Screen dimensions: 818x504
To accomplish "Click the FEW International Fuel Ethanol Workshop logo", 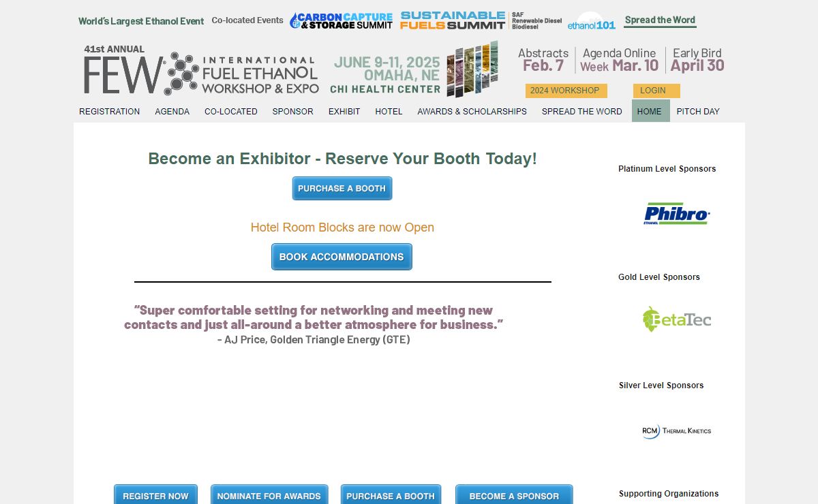I will pos(201,72).
